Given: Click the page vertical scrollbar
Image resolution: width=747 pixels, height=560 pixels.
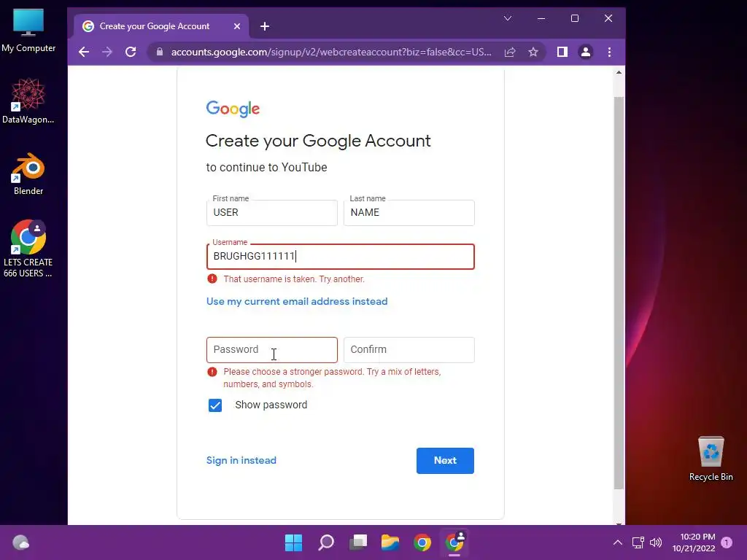Looking at the screenshot, I should pyautogui.click(x=619, y=292).
